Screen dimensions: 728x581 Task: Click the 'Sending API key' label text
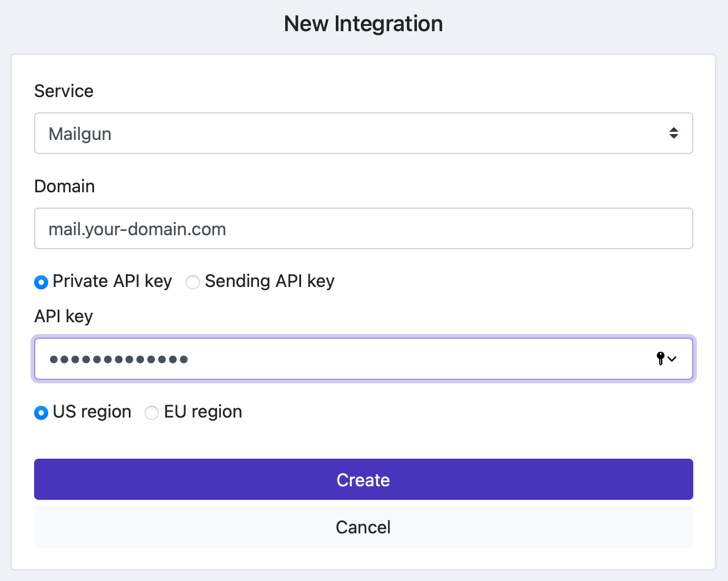[269, 281]
